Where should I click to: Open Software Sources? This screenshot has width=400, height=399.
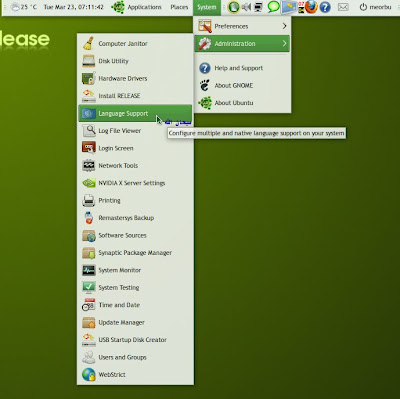[135, 235]
